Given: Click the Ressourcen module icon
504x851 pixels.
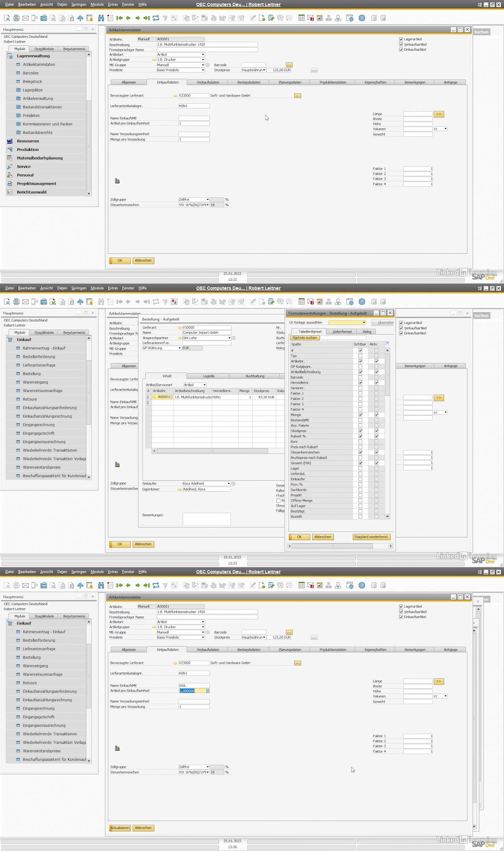Looking at the screenshot, I should coord(10,141).
